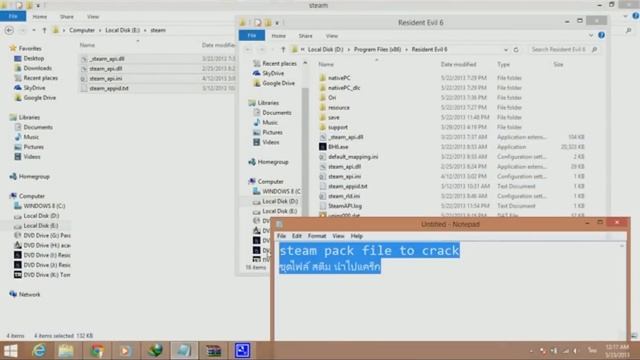Click Computer breadcrumb in steam window

82,30
